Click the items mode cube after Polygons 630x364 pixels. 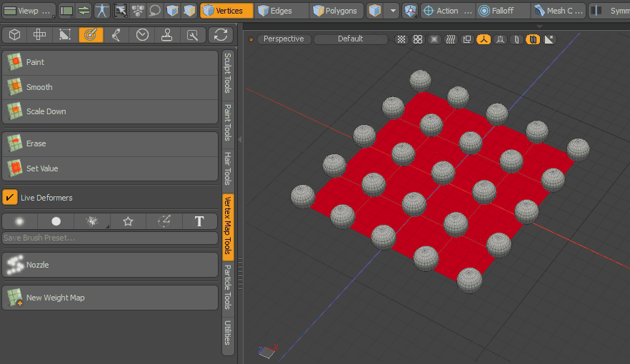click(375, 11)
